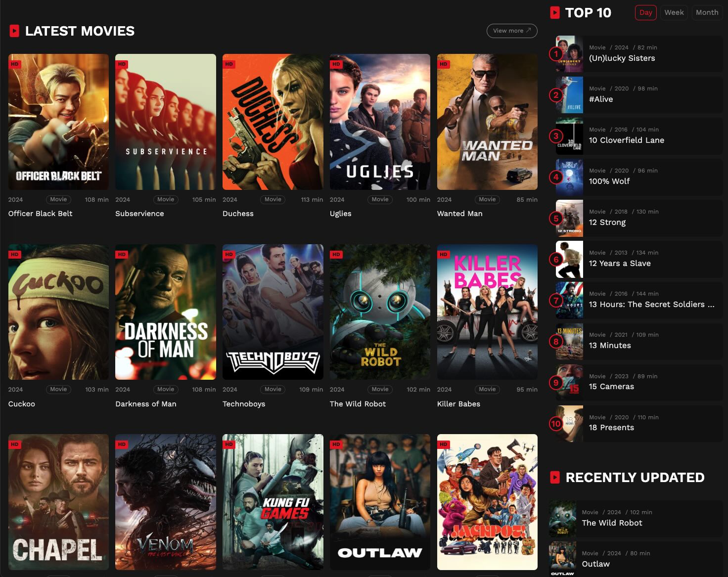This screenshot has width=728, height=577.
Task: Click the Movie tag under The Wild Robot
Action: coord(380,389)
